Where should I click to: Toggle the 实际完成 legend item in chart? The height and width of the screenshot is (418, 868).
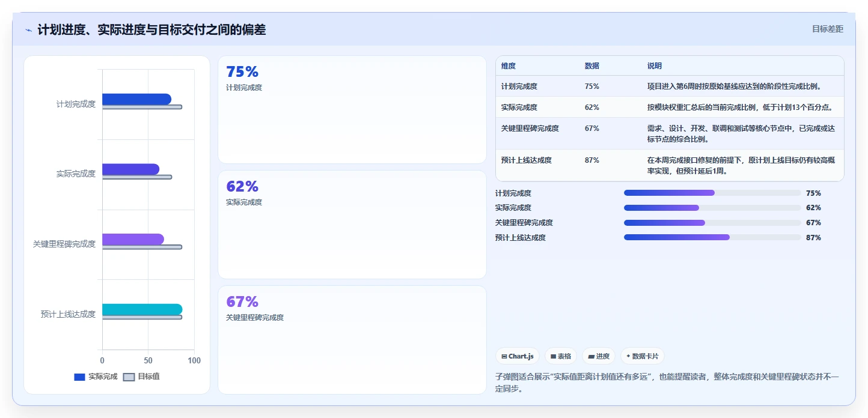(x=96, y=377)
